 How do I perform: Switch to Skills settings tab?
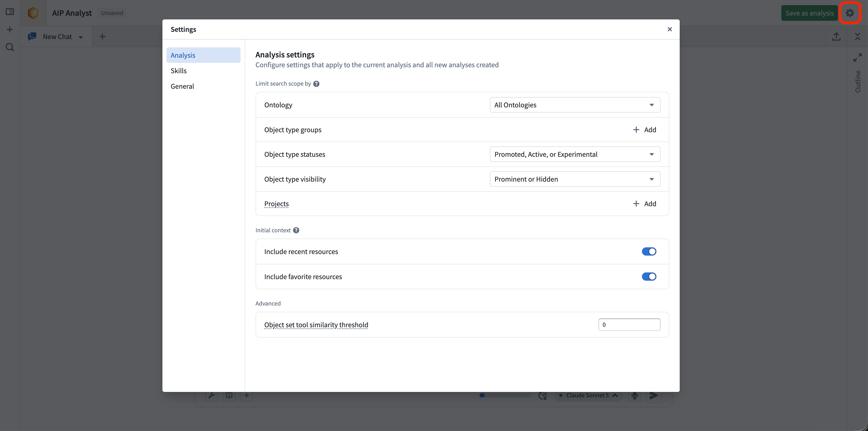point(203,70)
